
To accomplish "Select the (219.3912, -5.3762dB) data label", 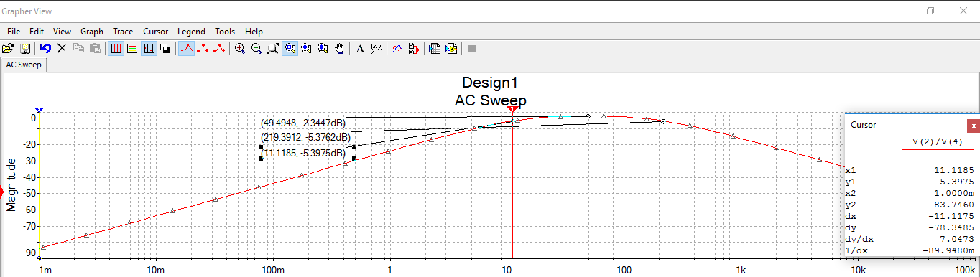I will (305, 137).
